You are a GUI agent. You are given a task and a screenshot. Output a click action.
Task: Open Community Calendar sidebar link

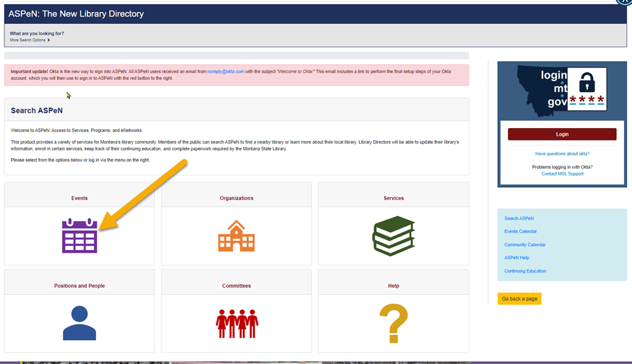[x=525, y=244]
